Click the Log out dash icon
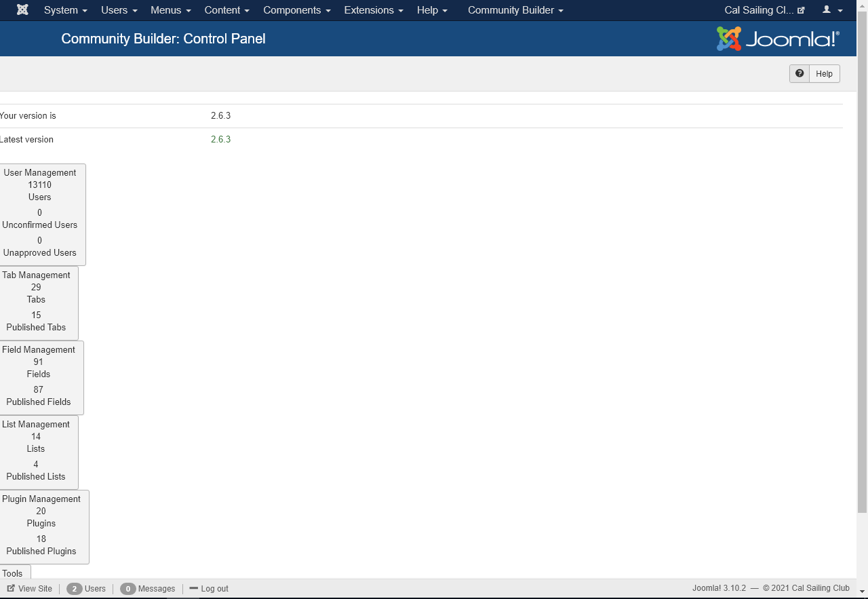 pyautogui.click(x=193, y=588)
